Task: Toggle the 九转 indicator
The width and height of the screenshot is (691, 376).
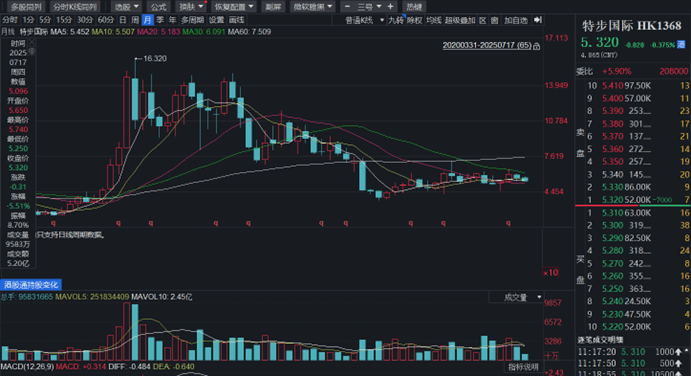Action: point(396,20)
